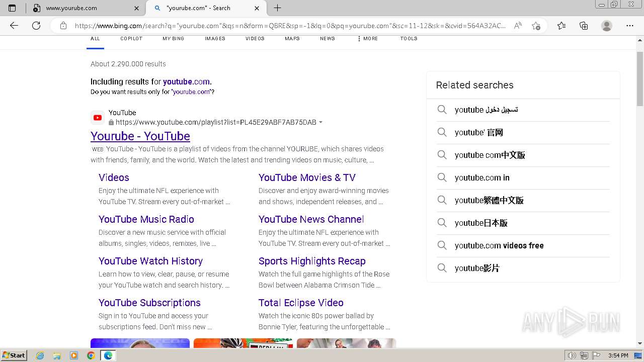Close the www.yourube.com tab
The image size is (644, 362).
[137, 8]
